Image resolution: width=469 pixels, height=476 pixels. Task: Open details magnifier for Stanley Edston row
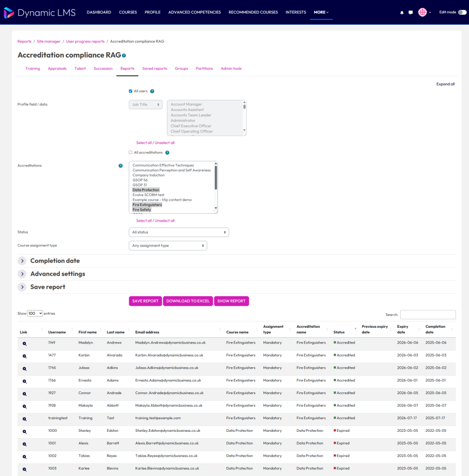point(25,432)
